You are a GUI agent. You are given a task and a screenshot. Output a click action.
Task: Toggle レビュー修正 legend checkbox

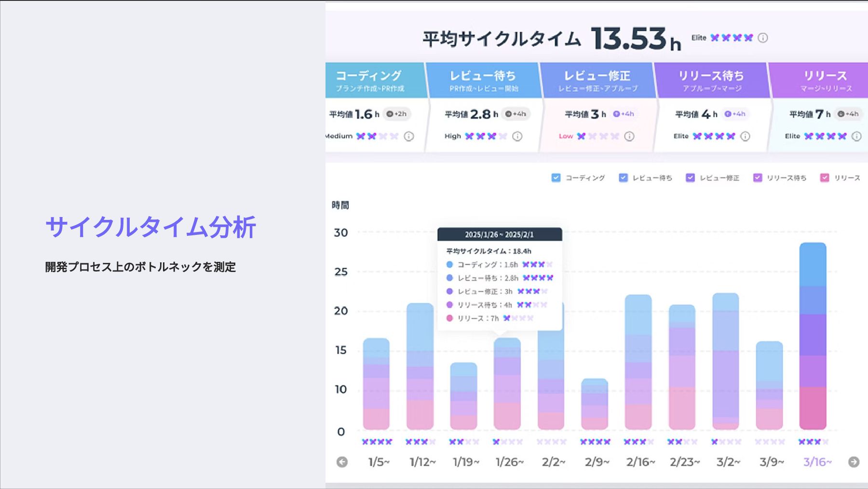pyautogui.click(x=690, y=178)
